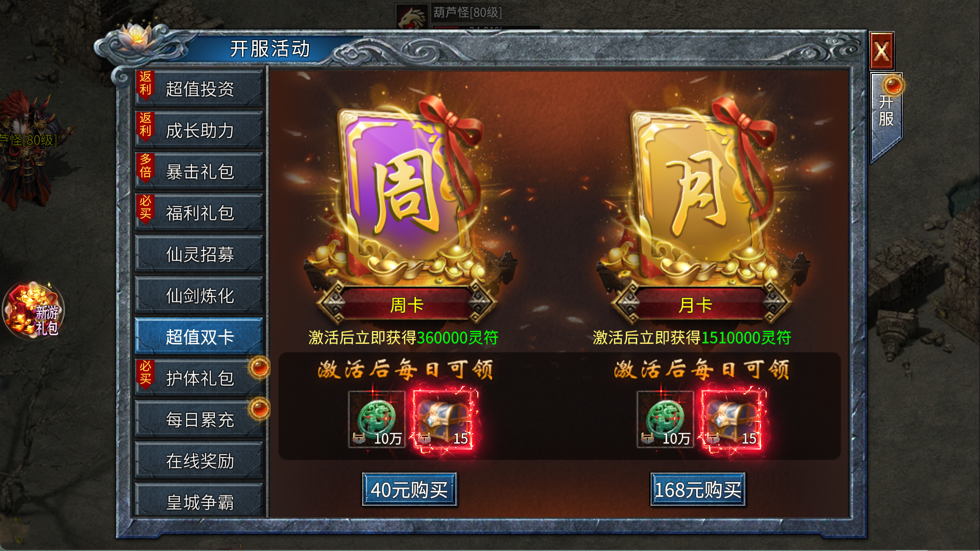This screenshot has height=551, width=980.
Task: Select the monthly card jade coin reward
Action: pos(665,419)
